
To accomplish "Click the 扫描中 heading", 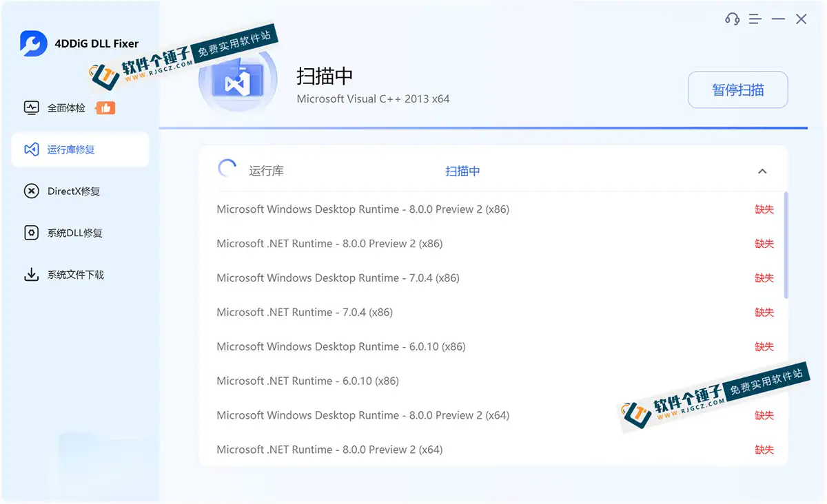I will tap(325, 76).
